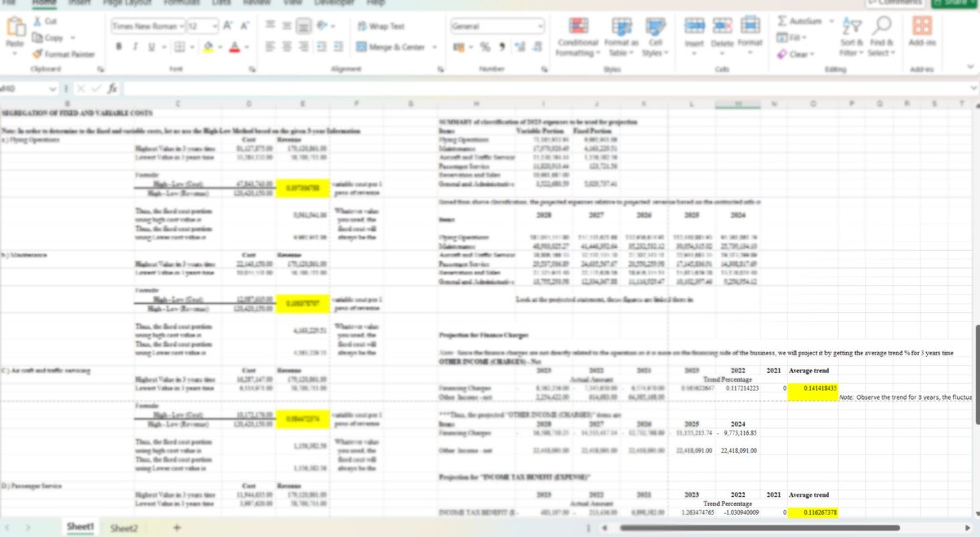Click the Orientation angled text icon
The width and height of the screenshot is (980, 537).
click(322, 26)
